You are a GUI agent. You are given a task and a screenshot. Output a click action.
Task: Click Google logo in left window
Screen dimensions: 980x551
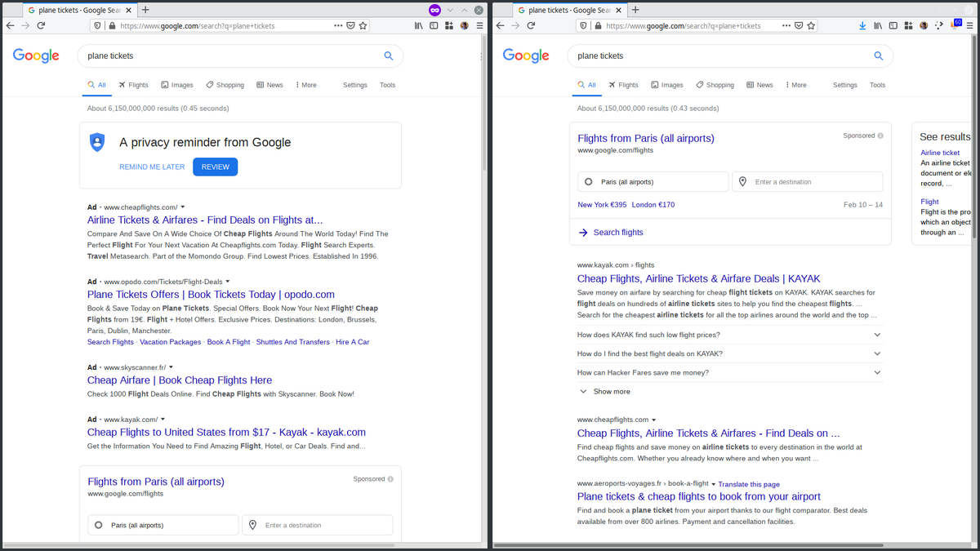click(x=36, y=56)
